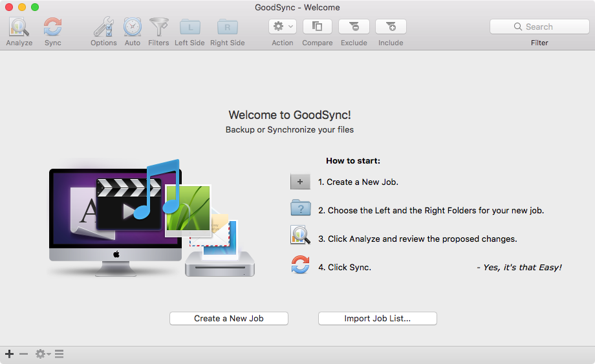This screenshot has height=364, width=595.
Task: Click plus icon beside Create a New Job step
Action: 300,182
